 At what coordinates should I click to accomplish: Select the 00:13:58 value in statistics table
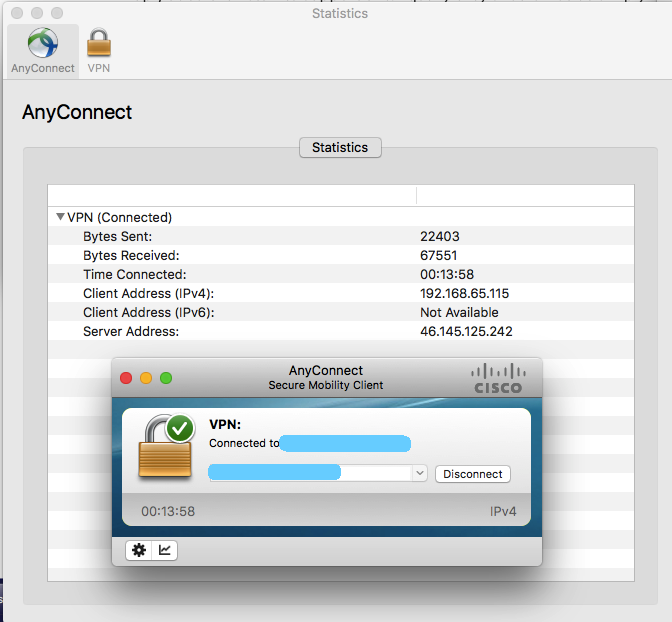(x=447, y=274)
